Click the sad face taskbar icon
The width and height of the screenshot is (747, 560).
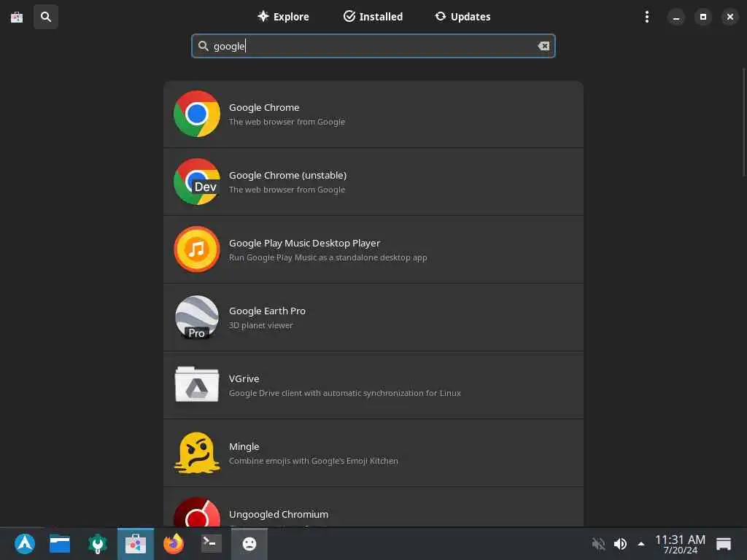[x=249, y=544]
